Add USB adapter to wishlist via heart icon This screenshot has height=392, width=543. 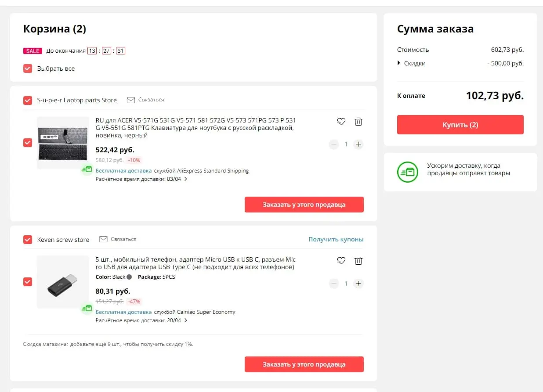pos(341,261)
